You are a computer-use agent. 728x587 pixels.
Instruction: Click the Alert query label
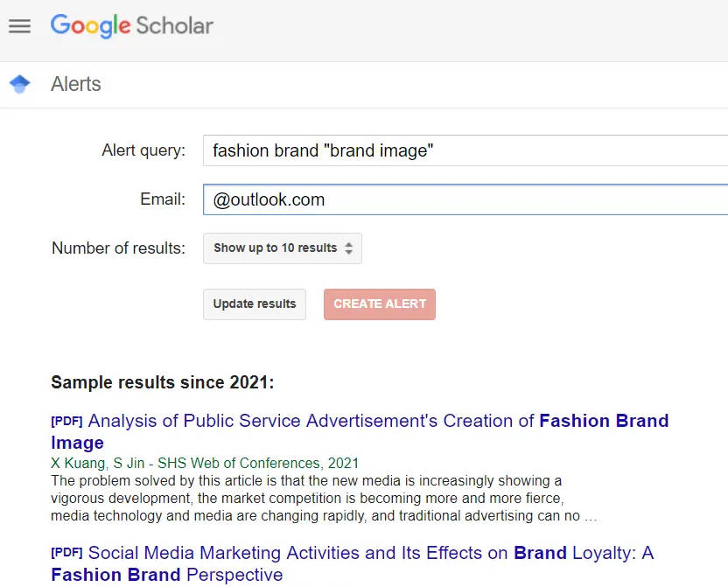pos(143,150)
